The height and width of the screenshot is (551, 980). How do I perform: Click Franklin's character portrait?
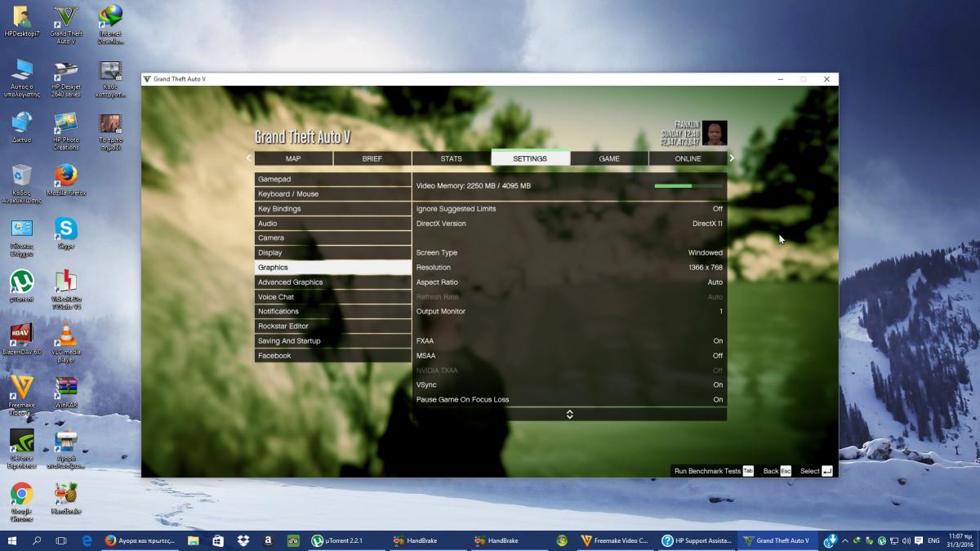click(715, 133)
